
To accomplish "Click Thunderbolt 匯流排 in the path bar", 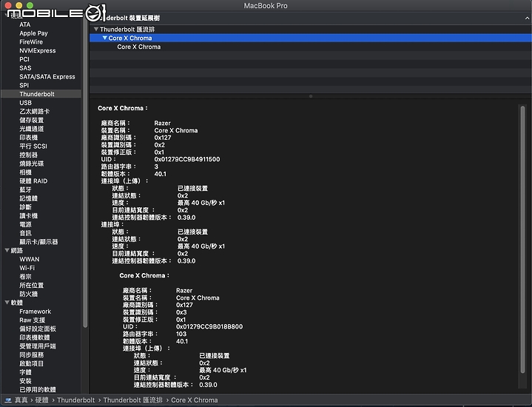I will (x=133, y=400).
